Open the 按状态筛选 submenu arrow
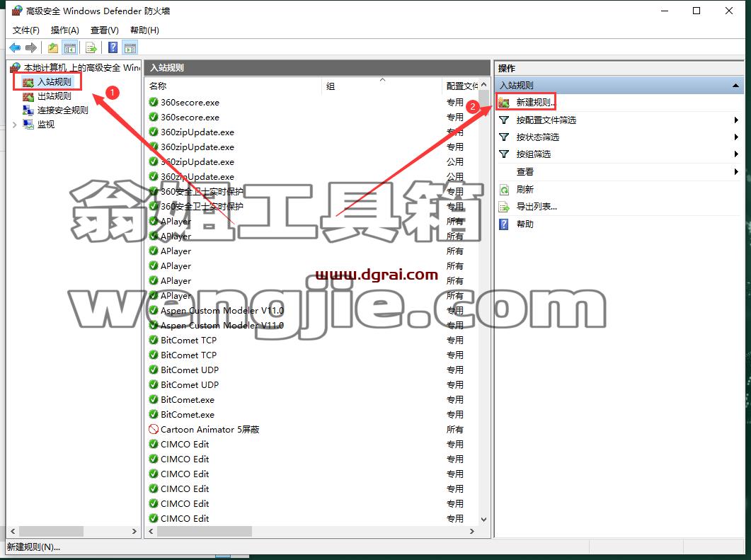Screen dimensions: 751x560 pyautogui.click(x=736, y=137)
